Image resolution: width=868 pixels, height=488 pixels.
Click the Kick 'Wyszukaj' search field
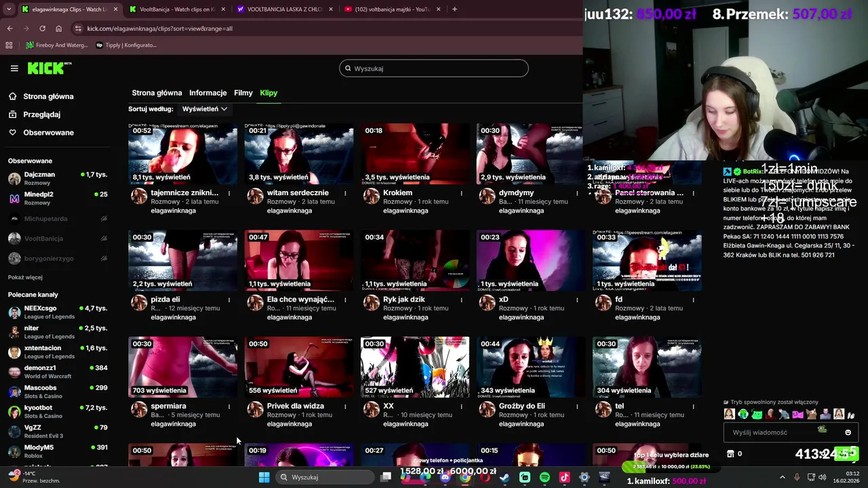click(434, 68)
